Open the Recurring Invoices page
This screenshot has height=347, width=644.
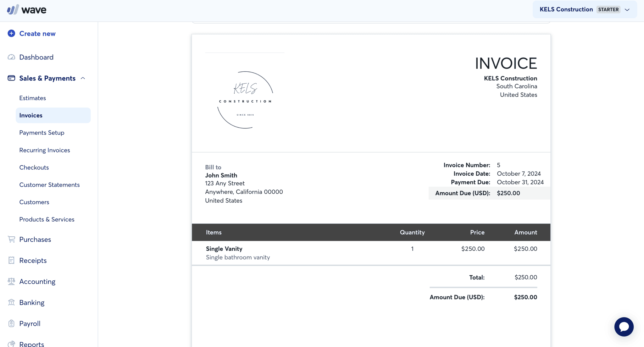[45, 150]
